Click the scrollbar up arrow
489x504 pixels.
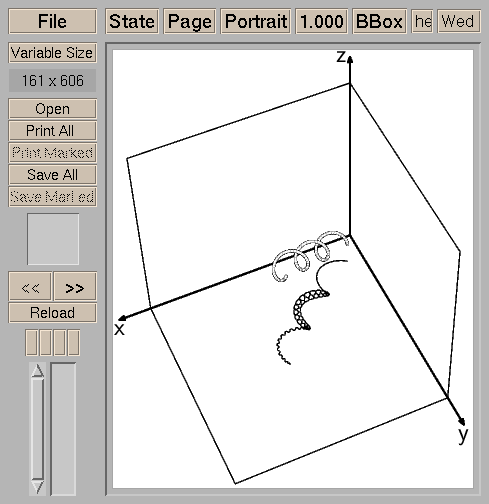(x=38, y=370)
